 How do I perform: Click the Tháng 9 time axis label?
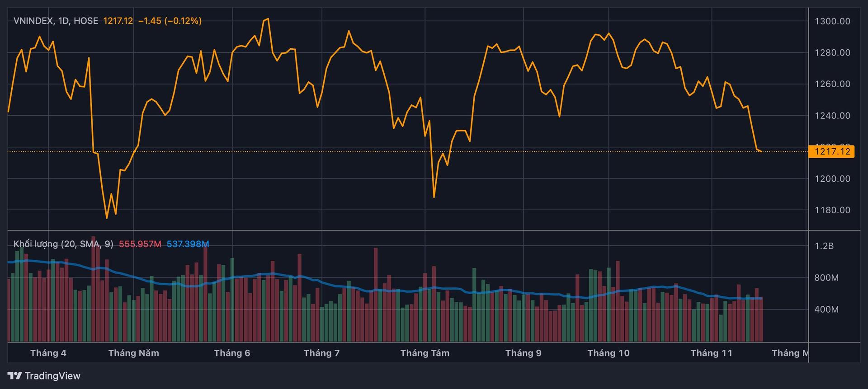tap(523, 353)
